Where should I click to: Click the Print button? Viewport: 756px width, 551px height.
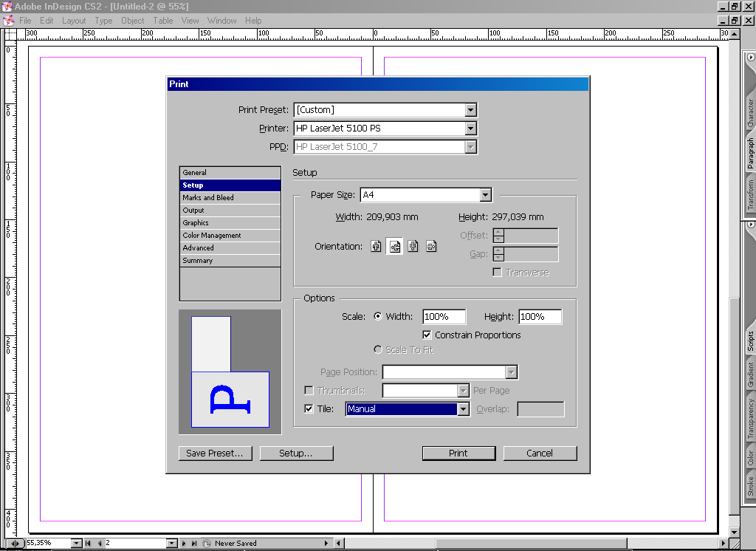point(458,453)
